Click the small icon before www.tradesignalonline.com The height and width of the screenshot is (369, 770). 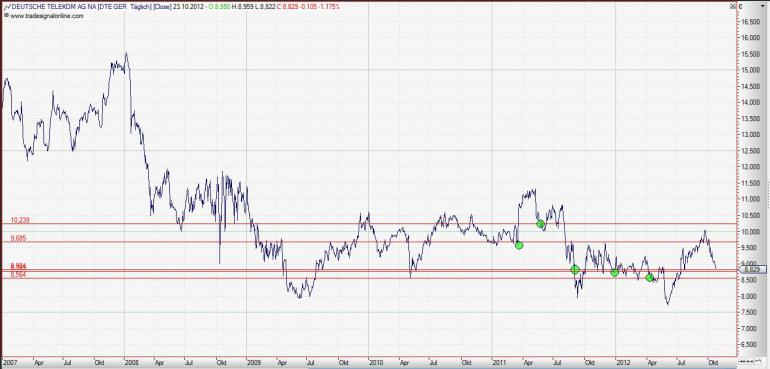[6, 16]
